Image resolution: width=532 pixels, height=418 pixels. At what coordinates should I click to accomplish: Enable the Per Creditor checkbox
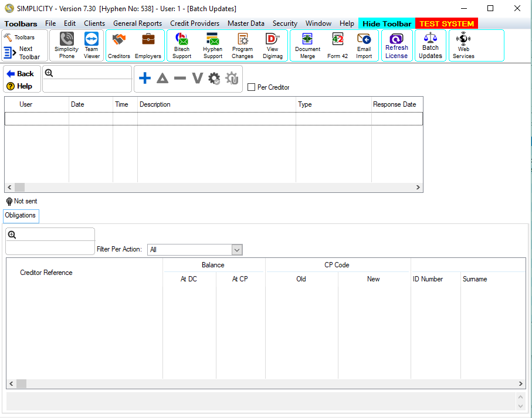point(252,87)
